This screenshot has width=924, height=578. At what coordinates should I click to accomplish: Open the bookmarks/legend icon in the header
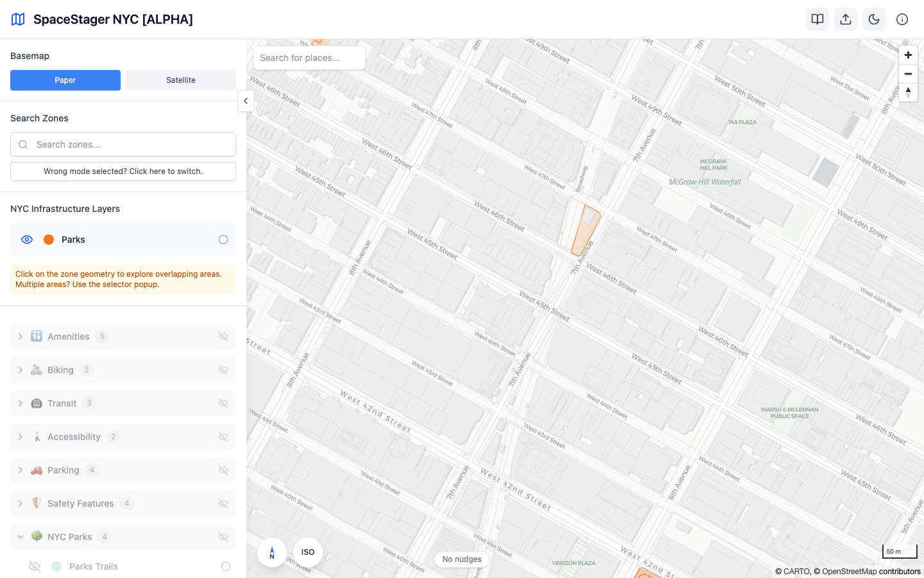click(817, 19)
